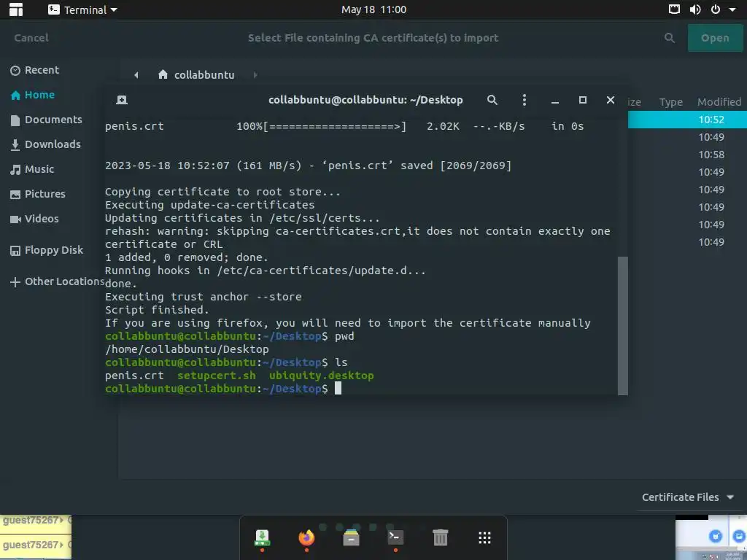Open the Files manager from the dock
Viewport: 747px width, 560px height.
351,537
